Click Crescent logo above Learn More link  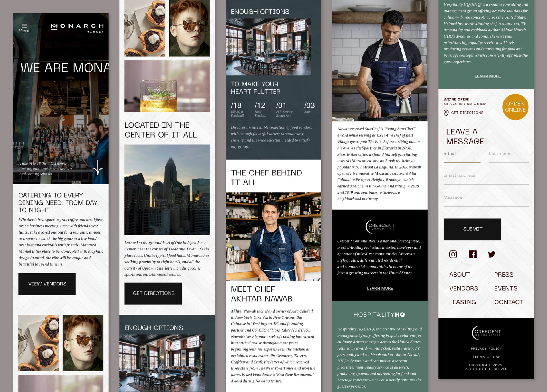coord(380,226)
